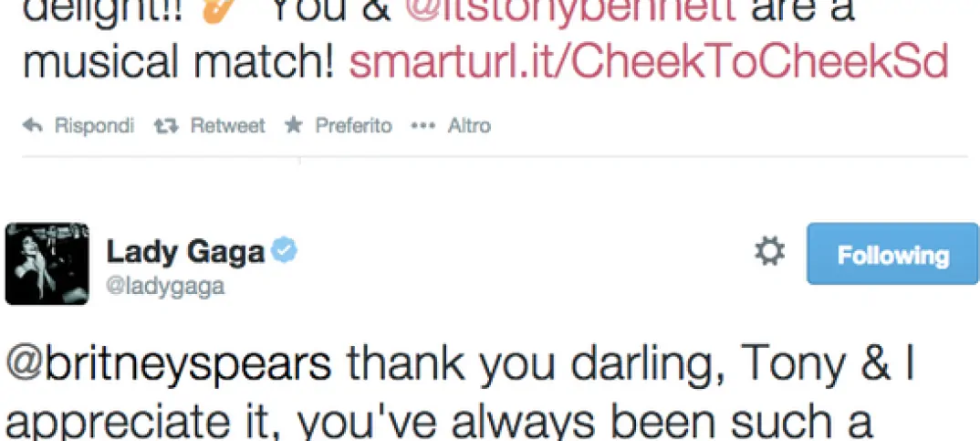980x441 pixels.
Task: Click the @ladygaga handle
Action: (165, 287)
